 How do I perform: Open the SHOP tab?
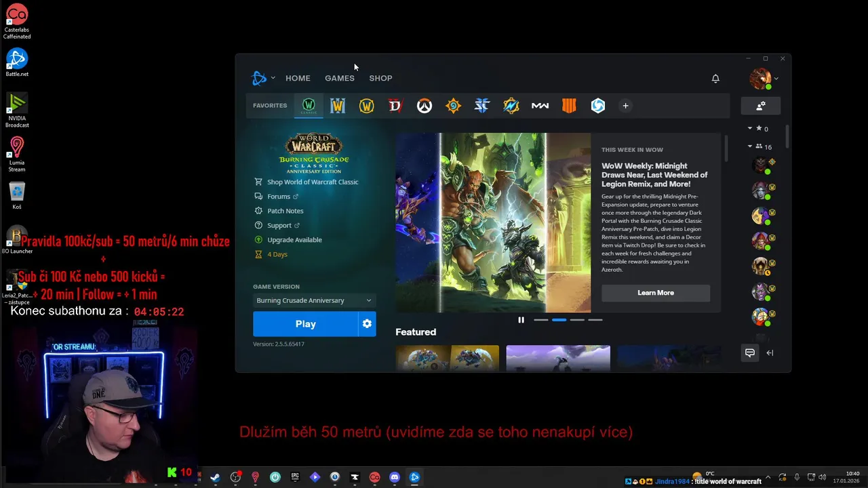point(380,78)
